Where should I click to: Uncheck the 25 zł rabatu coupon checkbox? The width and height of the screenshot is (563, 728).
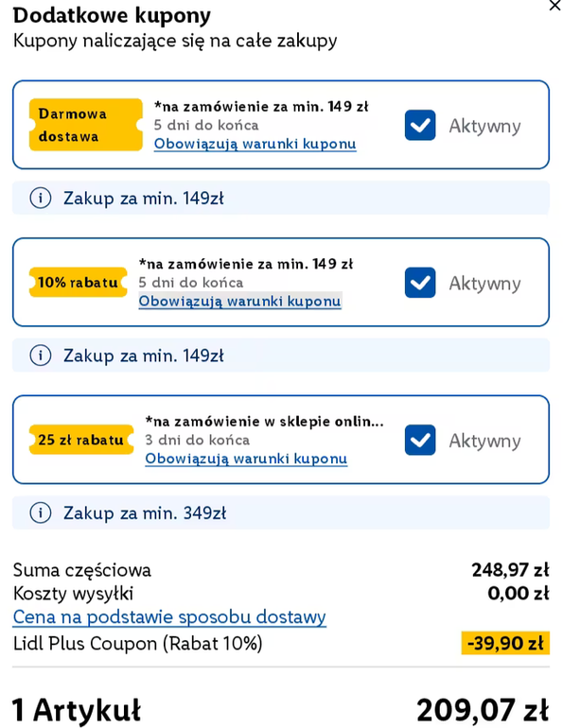(x=420, y=440)
